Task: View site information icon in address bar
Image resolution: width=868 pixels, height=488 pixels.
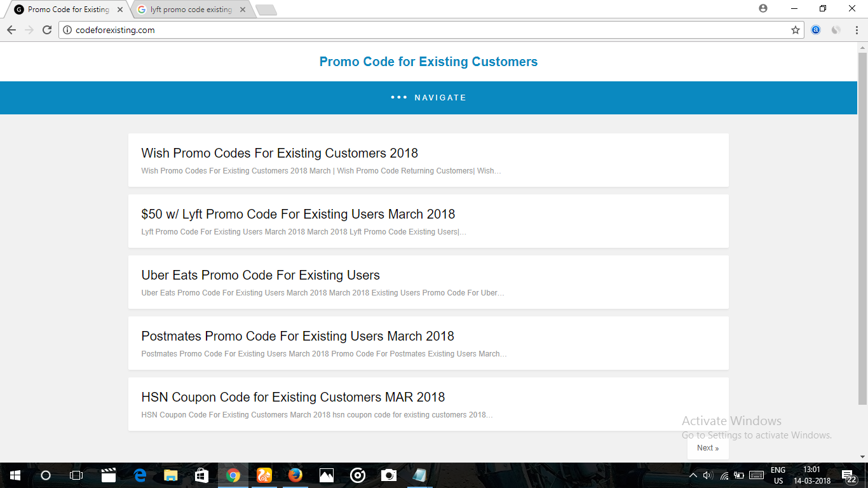Action: 67,30
